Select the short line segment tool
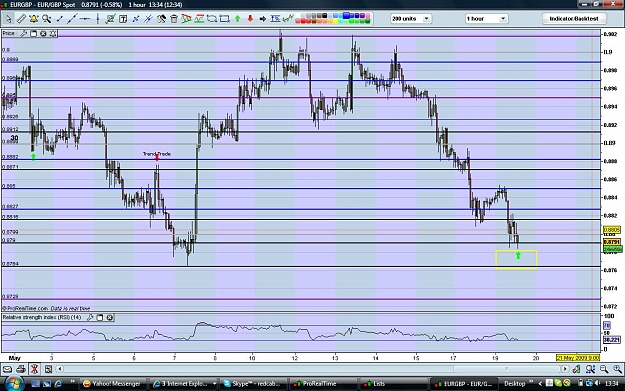The image size is (625, 391). click(x=59, y=19)
